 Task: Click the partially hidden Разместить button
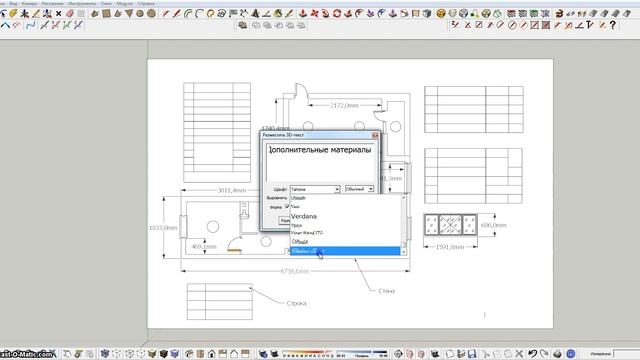[284, 220]
